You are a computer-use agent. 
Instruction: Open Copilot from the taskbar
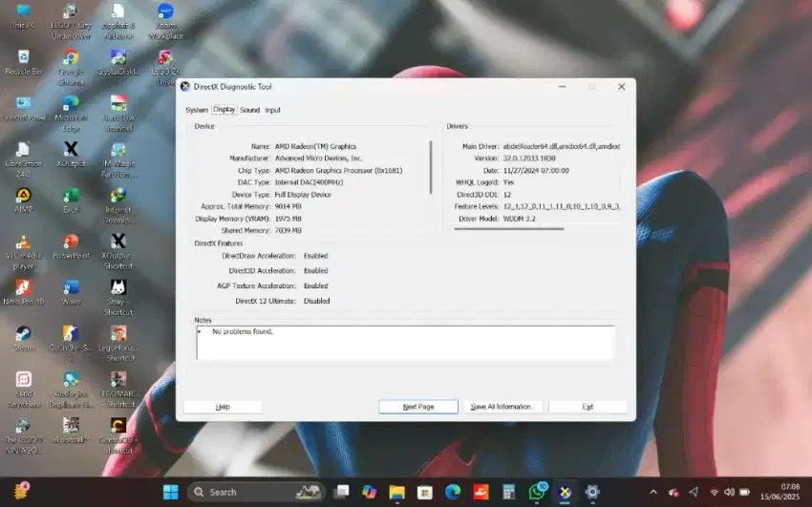[370, 492]
